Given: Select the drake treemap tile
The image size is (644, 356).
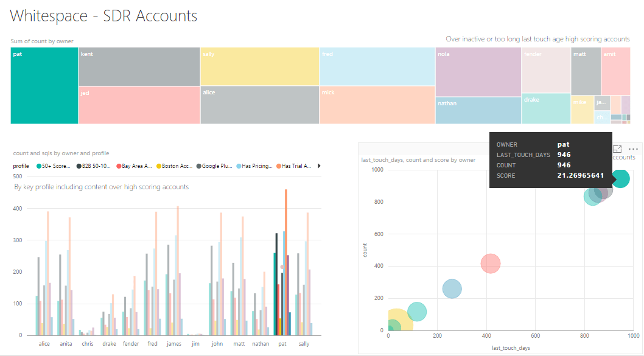Looking at the screenshot, I should pos(546,109).
